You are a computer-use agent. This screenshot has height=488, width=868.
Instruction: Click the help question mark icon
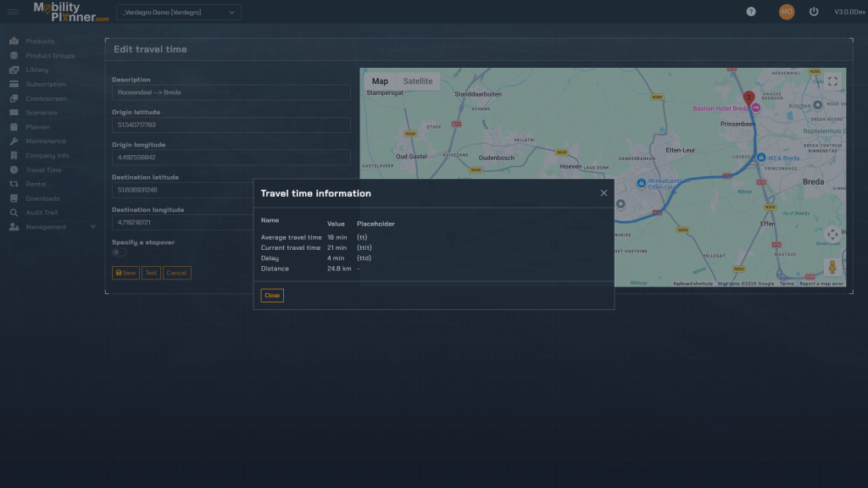[750, 12]
